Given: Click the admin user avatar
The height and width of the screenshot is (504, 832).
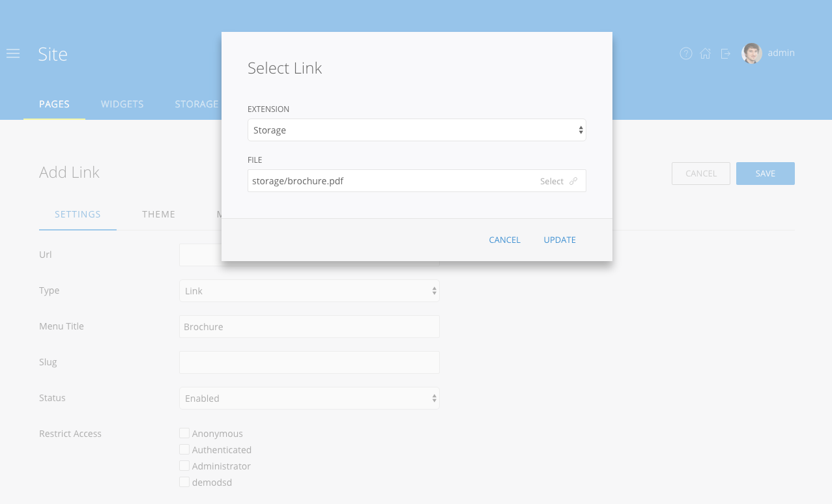Looking at the screenshot, I should [752, 53].
